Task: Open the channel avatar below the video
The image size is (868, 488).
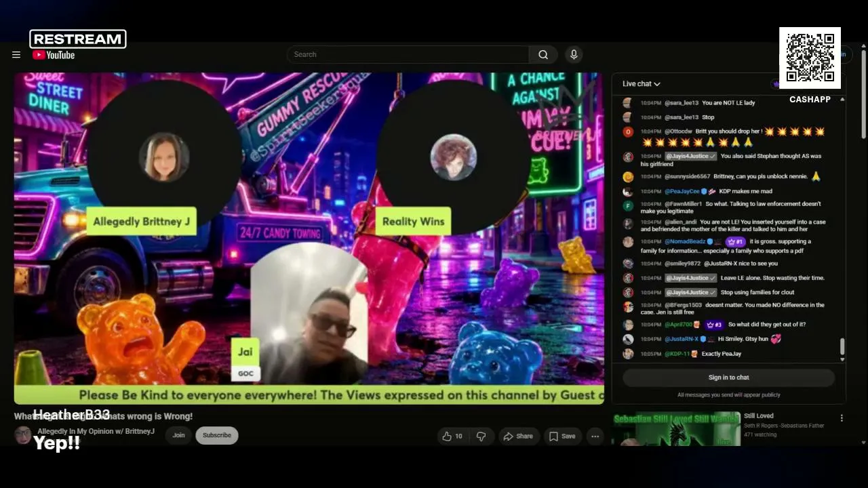Action: pos(23,435)
